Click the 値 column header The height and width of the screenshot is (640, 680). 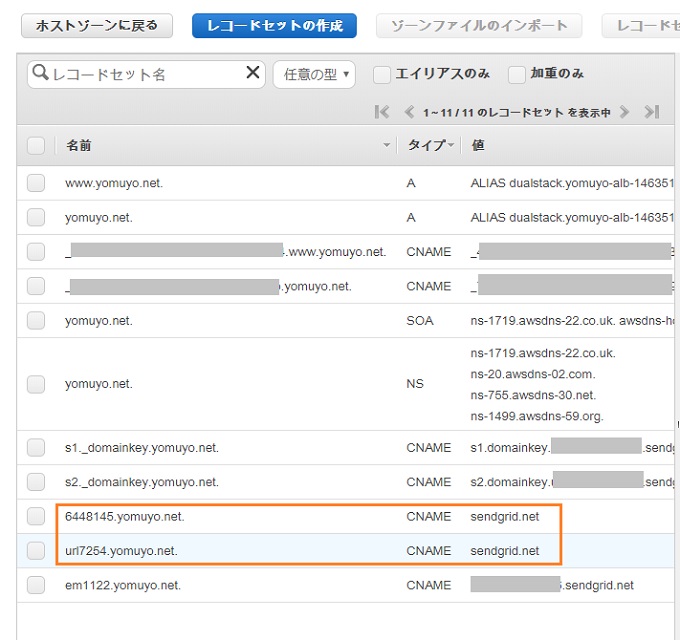coord(478,145)
